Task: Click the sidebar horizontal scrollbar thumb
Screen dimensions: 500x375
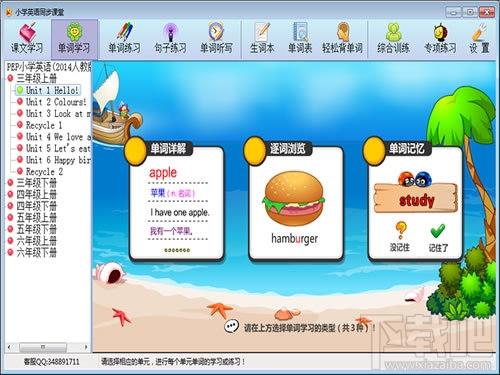Action: tap(43, 347)
